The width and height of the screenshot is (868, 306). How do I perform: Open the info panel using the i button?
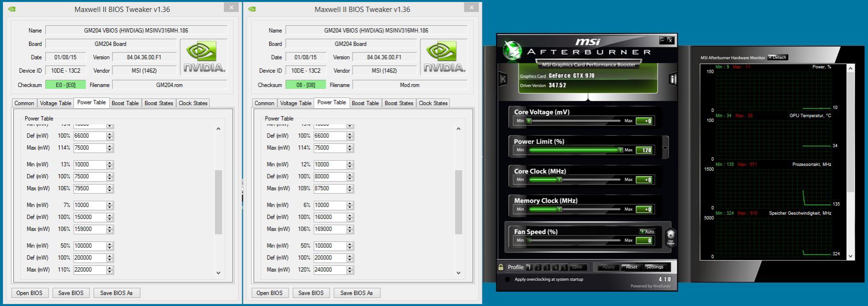click(673, 79)
